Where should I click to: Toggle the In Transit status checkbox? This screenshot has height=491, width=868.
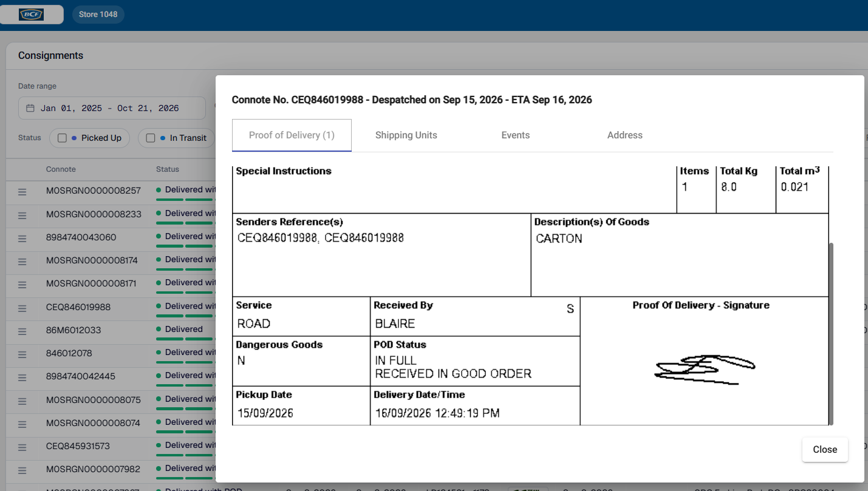pyautogui.click(x=151, y=138)
